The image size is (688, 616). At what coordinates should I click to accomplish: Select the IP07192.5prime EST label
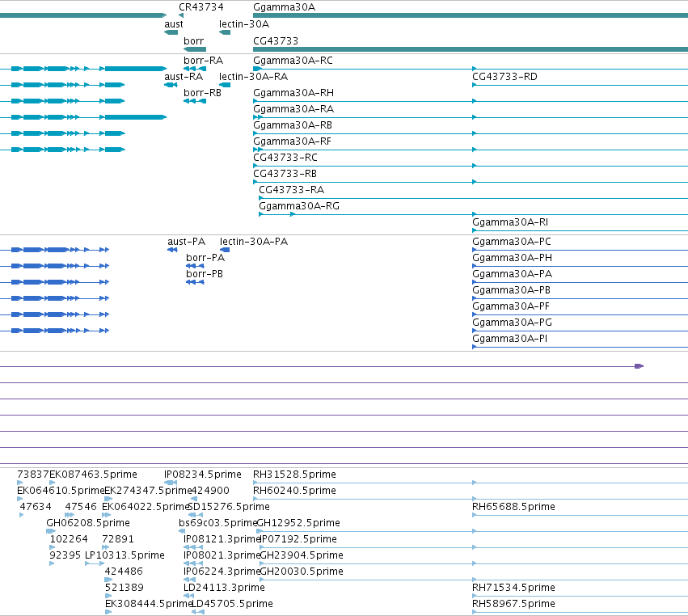(298, 539)
